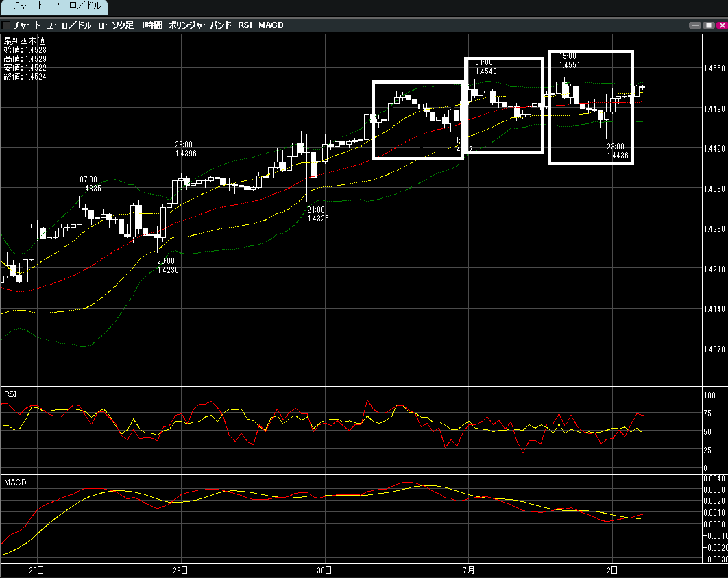Click the 07:00 1.4335 price marker

pyautogui.click(x=90, y=184)
